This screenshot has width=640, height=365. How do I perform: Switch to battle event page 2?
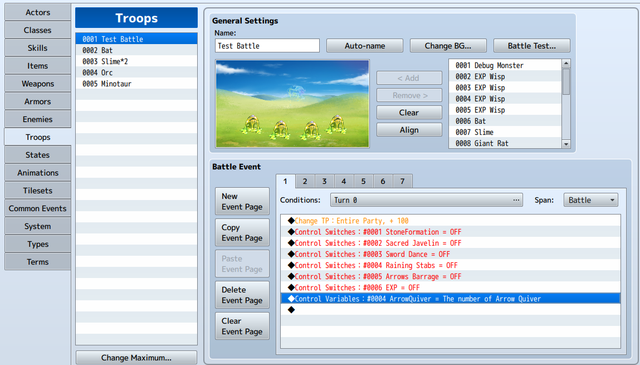point(305,181)
